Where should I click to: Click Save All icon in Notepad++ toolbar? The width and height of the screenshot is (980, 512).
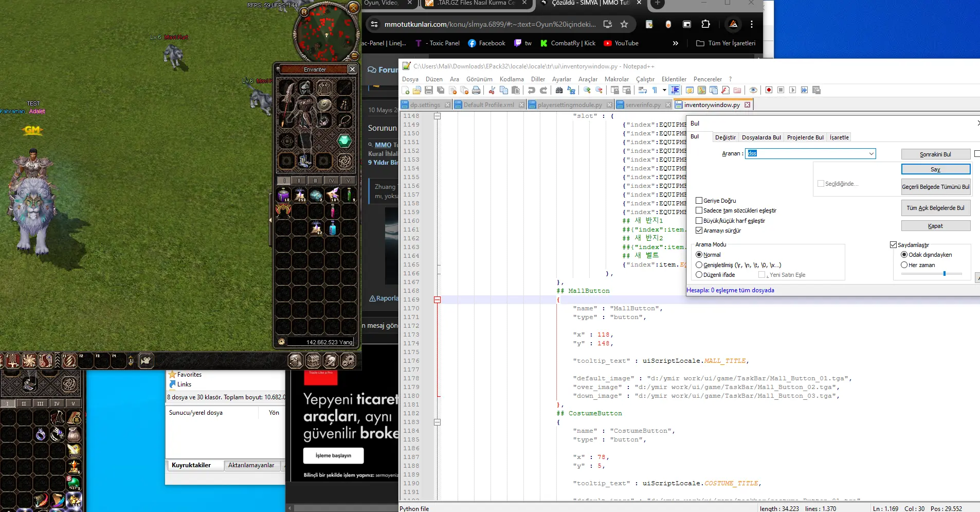[x=441, y=90]
